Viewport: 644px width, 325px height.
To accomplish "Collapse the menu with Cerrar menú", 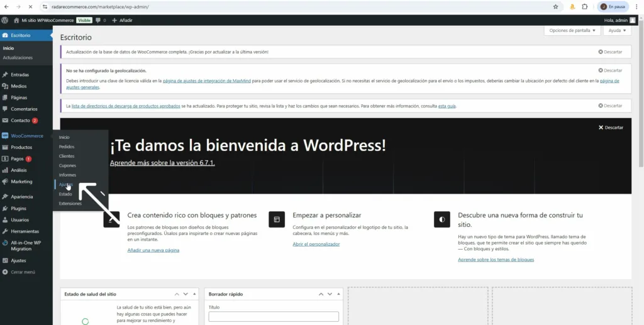I will click(x=19, y=272).
